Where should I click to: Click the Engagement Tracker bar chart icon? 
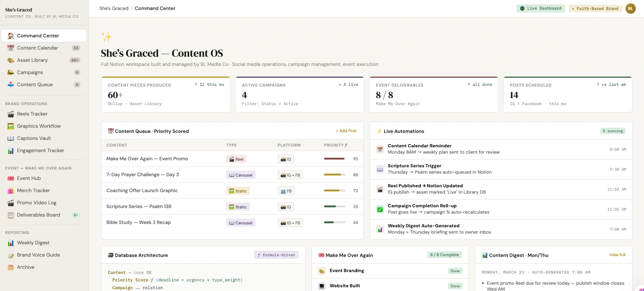(x=11, y=151)
